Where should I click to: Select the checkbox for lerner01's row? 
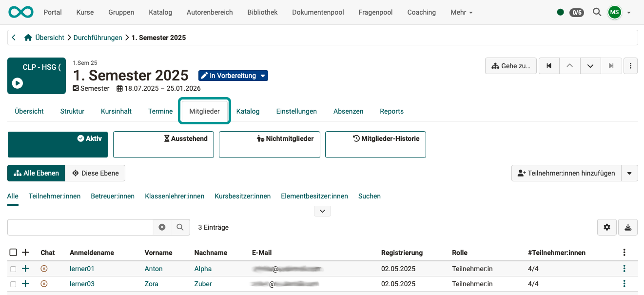13,268
